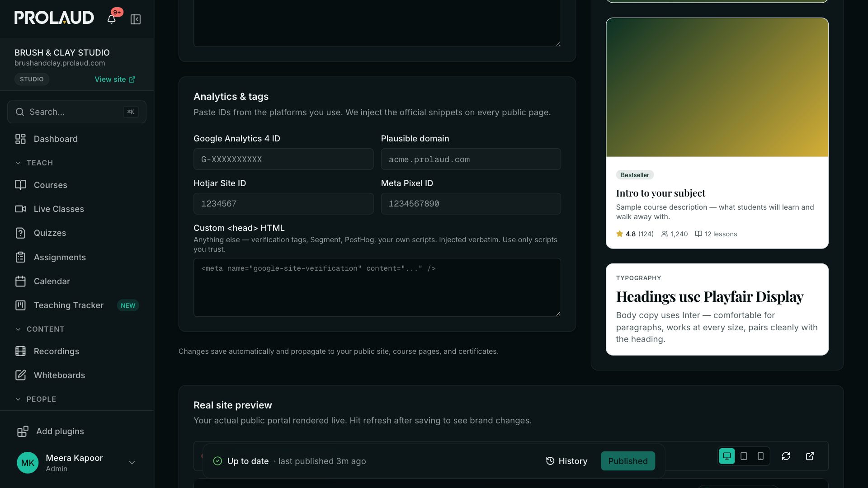Open Calendar in the sidebar
868x488 pixels.
[77, 281]
